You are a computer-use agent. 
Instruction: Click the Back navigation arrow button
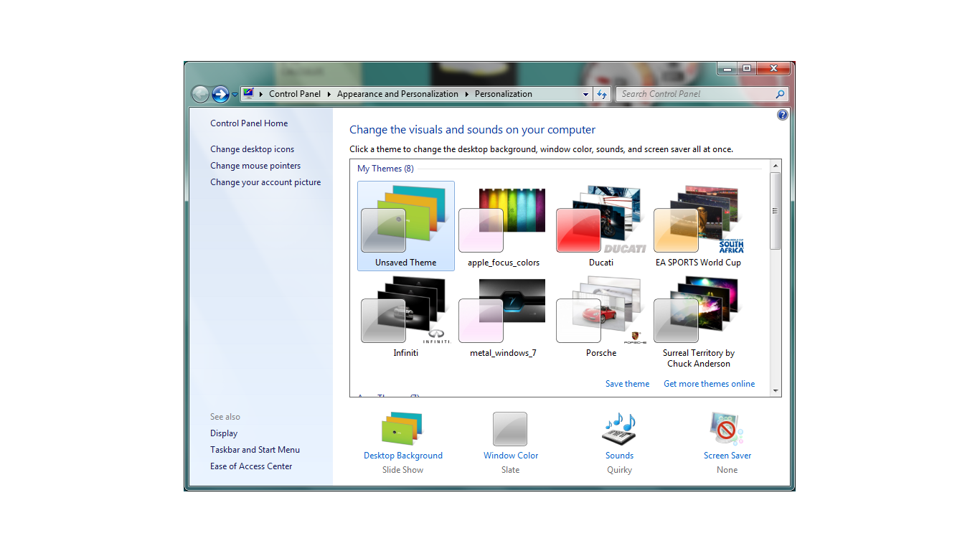[200, 94]
